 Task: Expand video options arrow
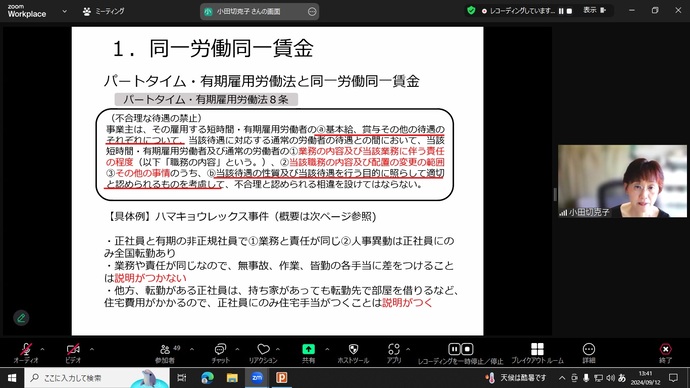(x=92, y=349)
